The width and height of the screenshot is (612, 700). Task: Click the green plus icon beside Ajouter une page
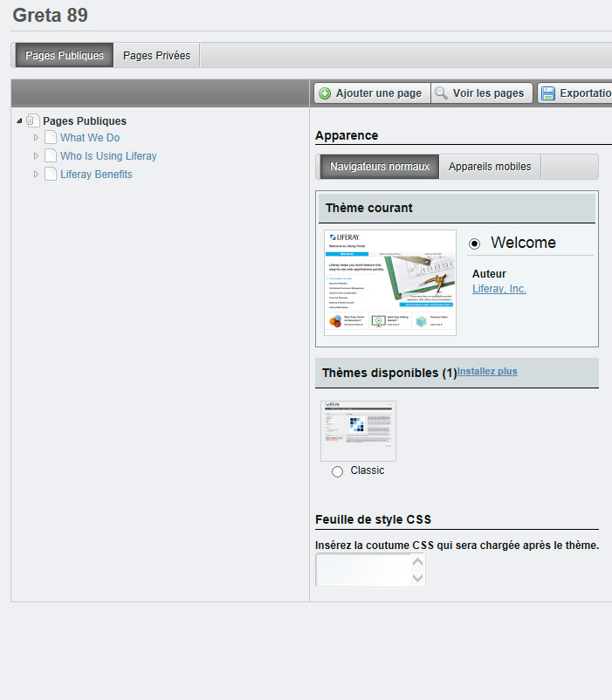tap(325, 93)
